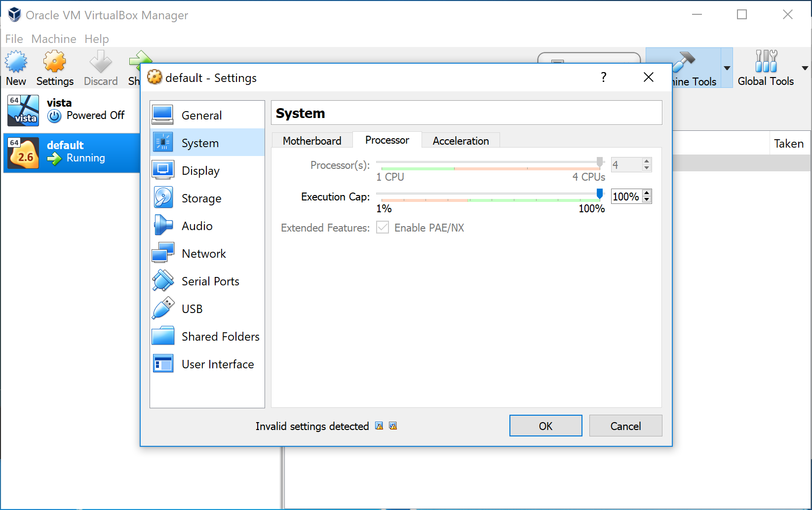Expand Machine Tools dropdown arrow
This screenshot has height=510, width=812.
tap(727, 68)
